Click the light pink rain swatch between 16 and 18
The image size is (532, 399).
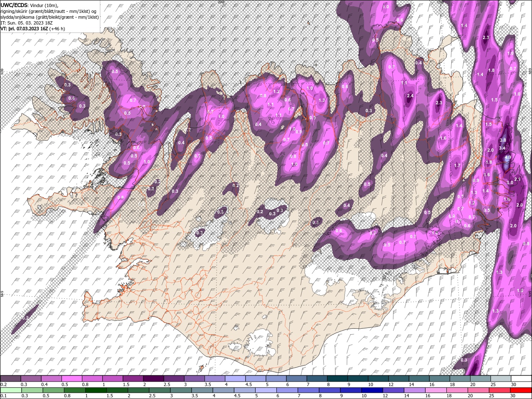click(436, 390)
